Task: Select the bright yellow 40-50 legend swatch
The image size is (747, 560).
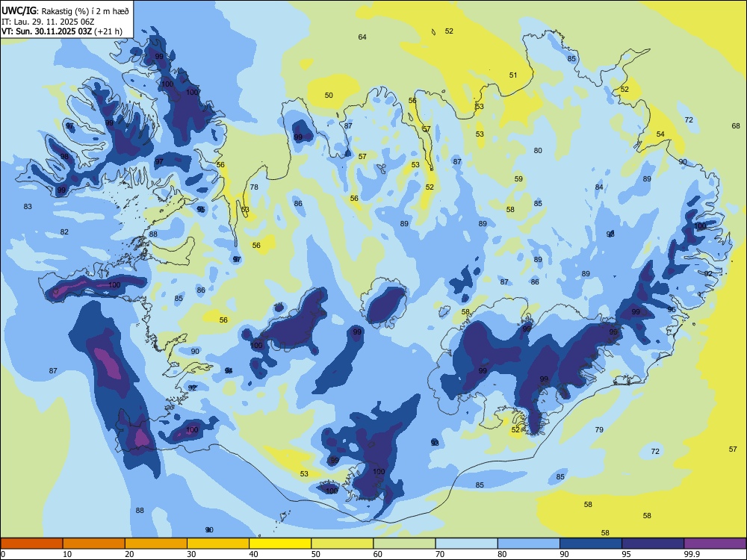Action: (x=280, y=544)
